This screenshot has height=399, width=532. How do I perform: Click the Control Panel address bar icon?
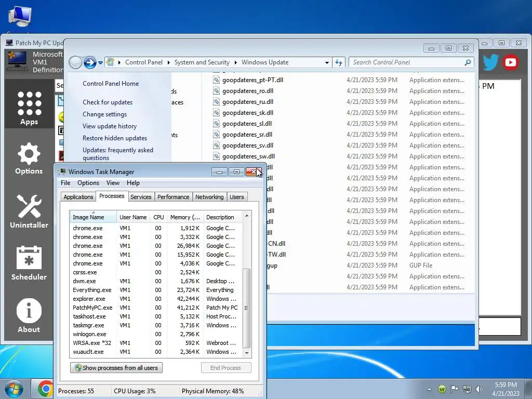(x=110, y=62)
